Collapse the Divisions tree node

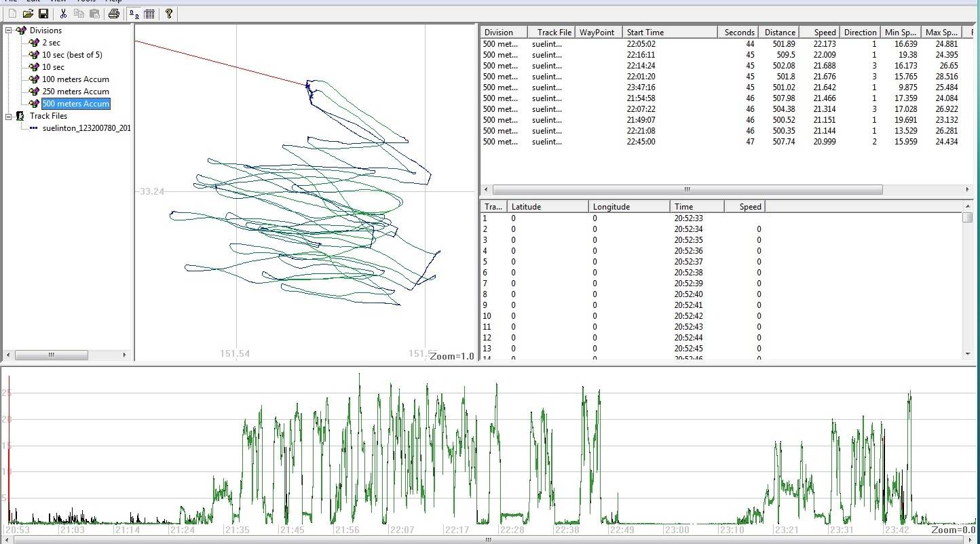(9, 31)
